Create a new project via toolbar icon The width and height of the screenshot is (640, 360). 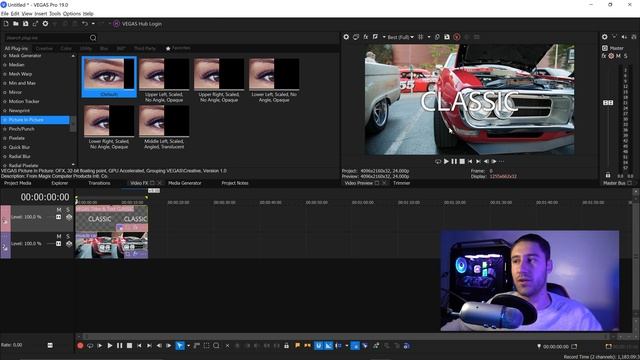click(6, 24)
